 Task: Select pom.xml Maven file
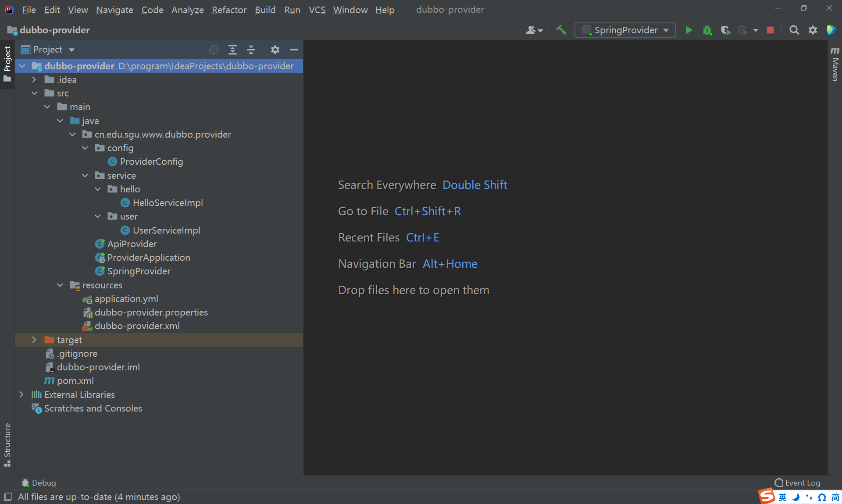pyautogui.click(x=75, y=381)
